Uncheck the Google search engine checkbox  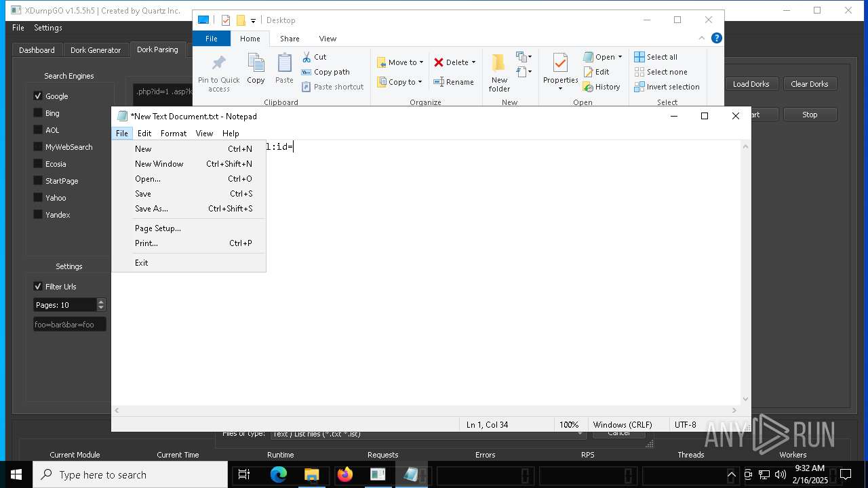tap(38, 96)
